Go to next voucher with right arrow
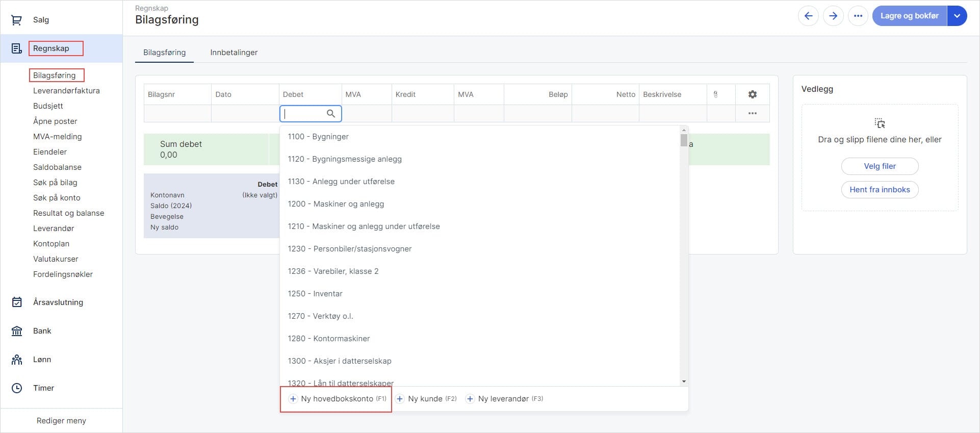The image size is (980, 433). pyautogui.click(x=833, y=16)
